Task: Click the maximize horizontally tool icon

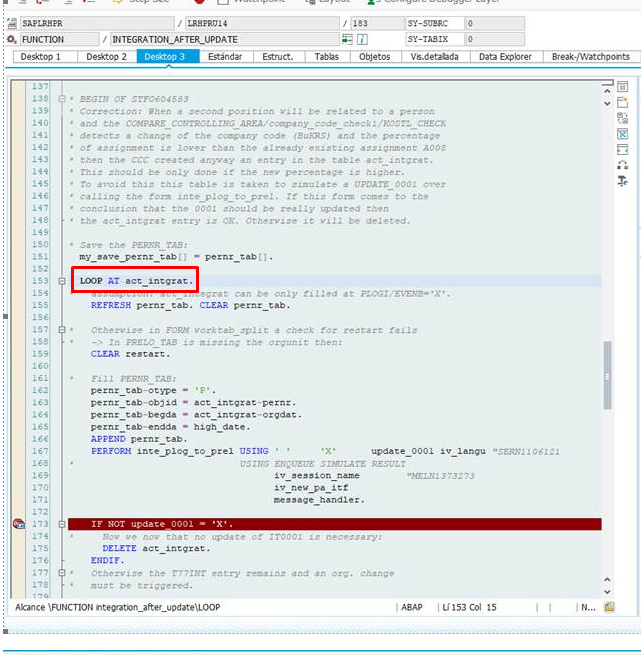Action: [623, 150]
